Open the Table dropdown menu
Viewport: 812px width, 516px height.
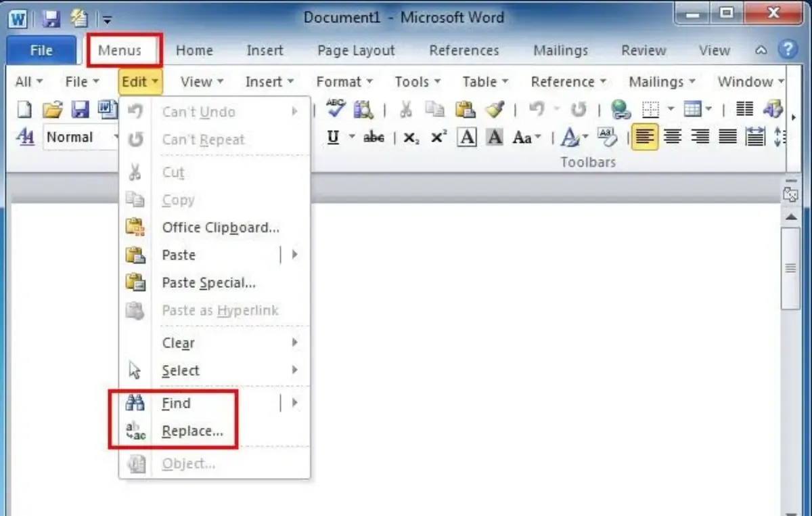(486, 82)
